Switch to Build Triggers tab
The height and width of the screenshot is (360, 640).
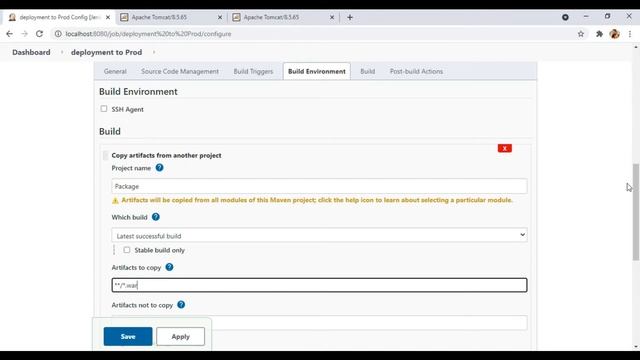coord(253,71)
